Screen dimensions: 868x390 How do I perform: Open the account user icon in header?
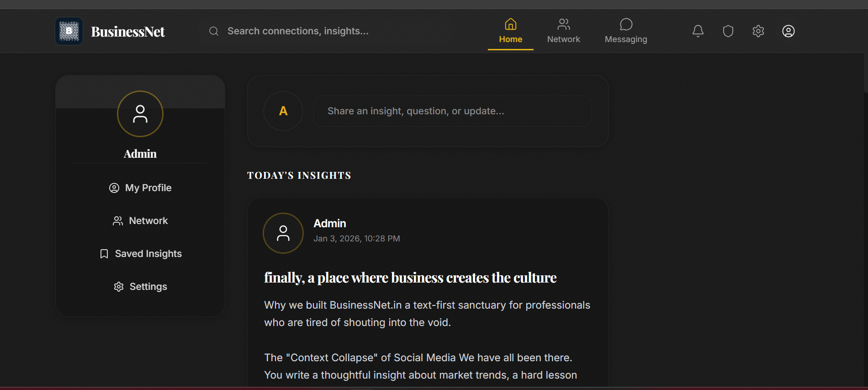(x=789, y=31)
